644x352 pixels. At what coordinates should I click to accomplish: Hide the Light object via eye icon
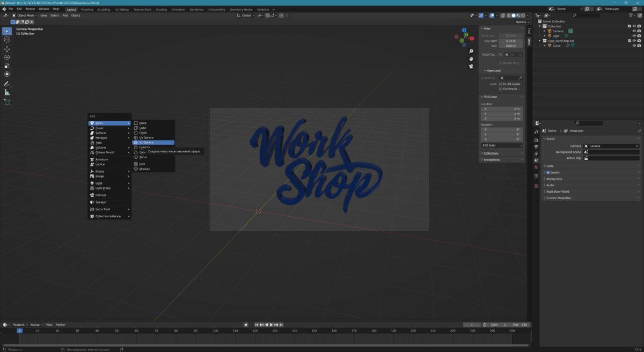(634, 36)
